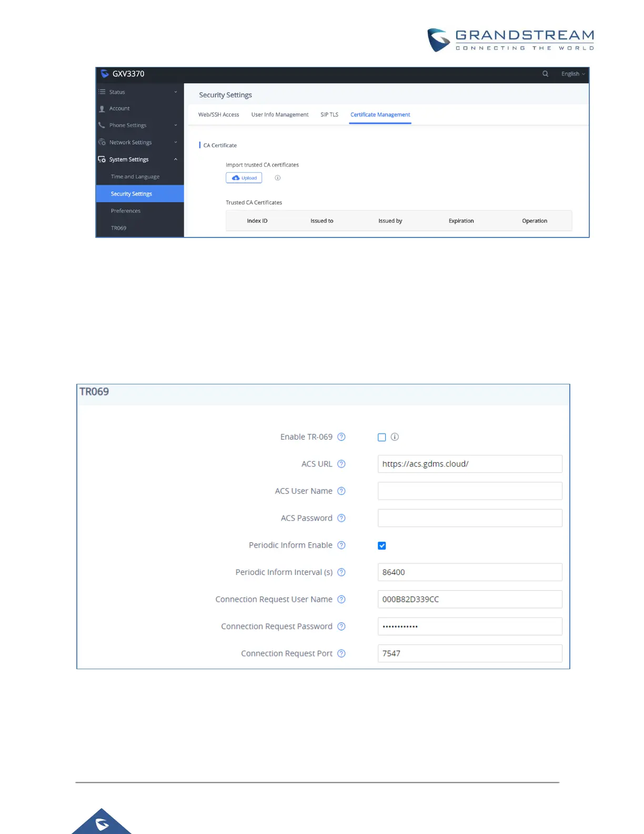Click the Network Settings globe icon
The image size is (644, 834).
tap(102, 142)
